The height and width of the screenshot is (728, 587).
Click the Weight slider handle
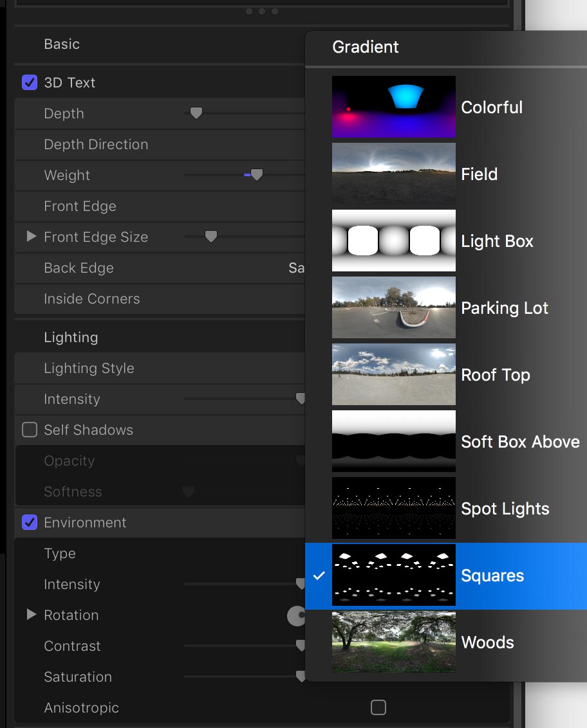(257, 174)
